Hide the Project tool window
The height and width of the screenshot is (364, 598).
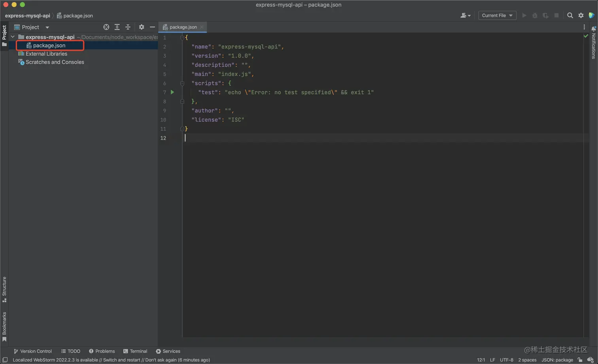(x=152, y=27)
